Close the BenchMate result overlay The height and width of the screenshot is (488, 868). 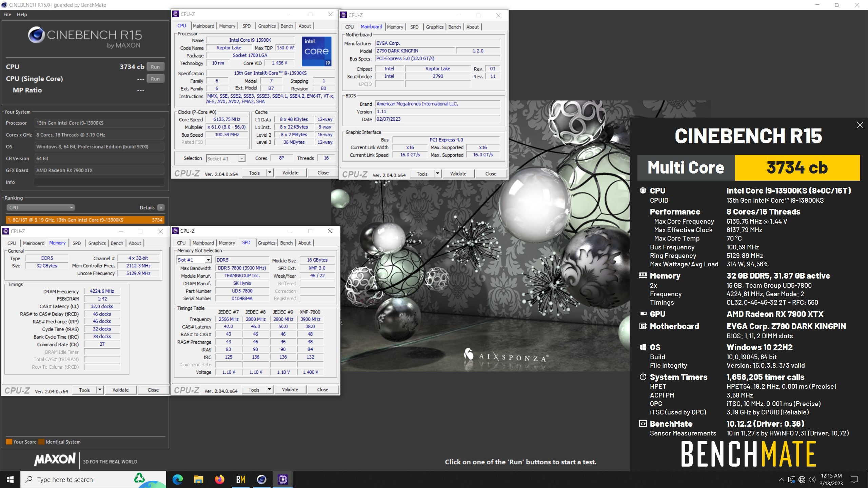860,125
